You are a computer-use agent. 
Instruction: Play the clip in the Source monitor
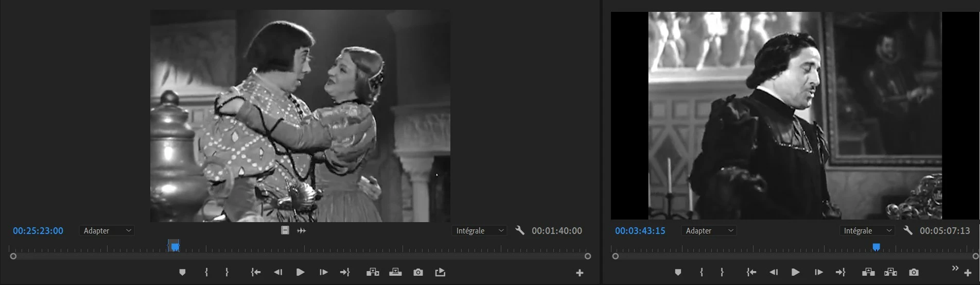point(301,272)
